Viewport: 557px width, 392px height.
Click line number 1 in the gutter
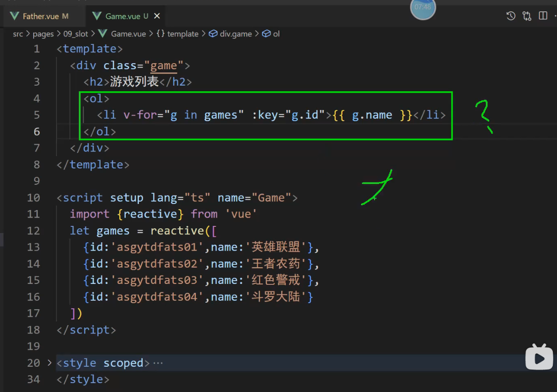(x=36, y=49)
